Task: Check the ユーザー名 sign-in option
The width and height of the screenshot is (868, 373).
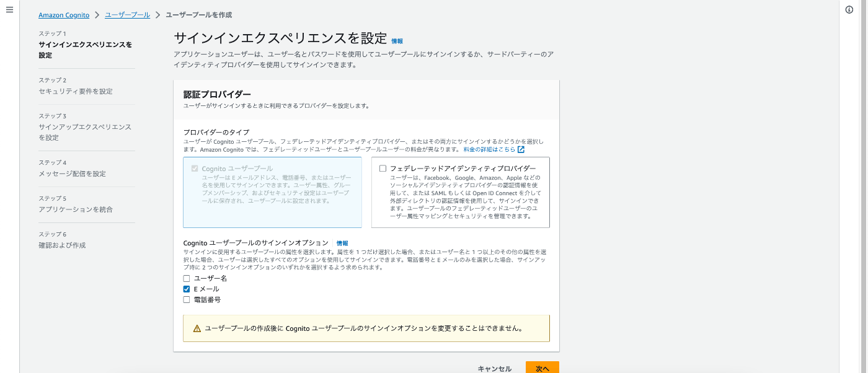Action: [187, 279]
